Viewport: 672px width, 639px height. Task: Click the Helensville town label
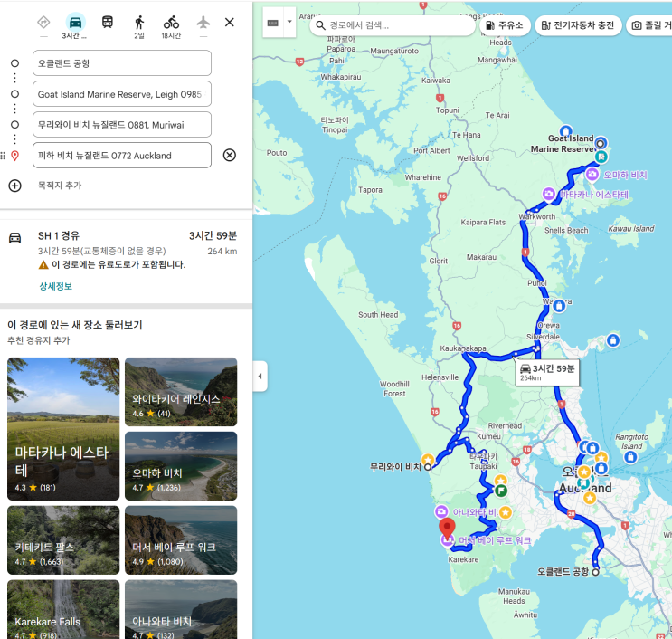pyautogui.click(x=440, y=377)
